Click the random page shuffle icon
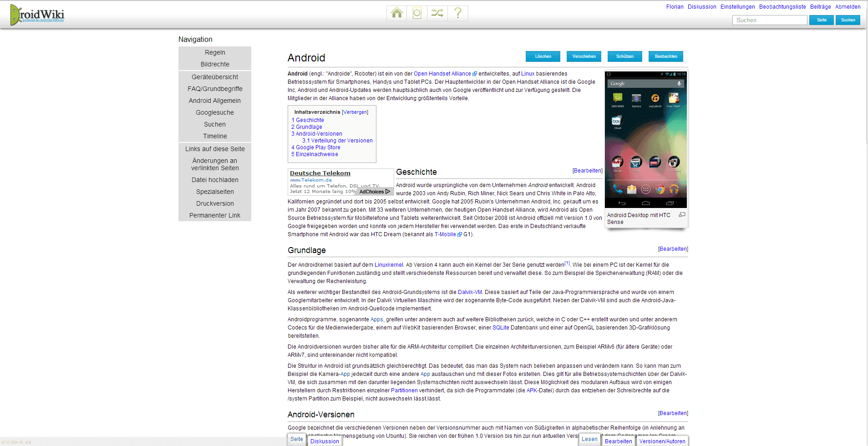This screenshot has width=868, height=446. pyautogui.click(x=437, y=13)
